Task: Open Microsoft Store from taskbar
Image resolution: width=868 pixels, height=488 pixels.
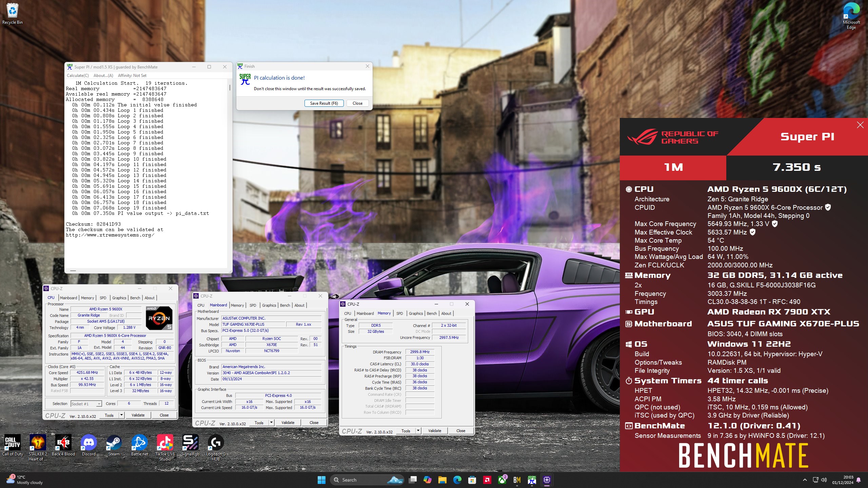Action: pyautogui.click(x=472, y=480)
